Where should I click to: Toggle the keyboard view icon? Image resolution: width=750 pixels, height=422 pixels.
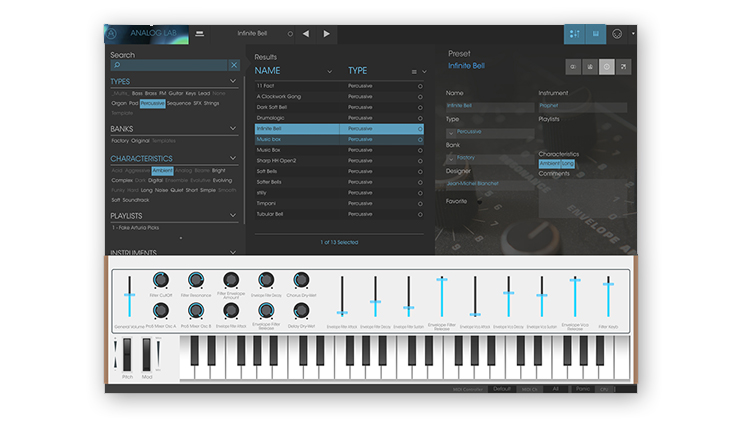(596, 34)
